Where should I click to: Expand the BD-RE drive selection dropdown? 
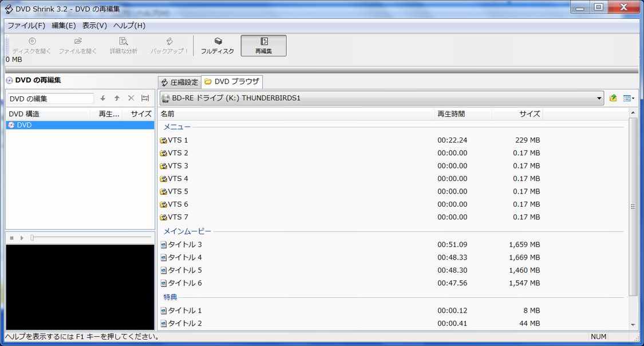tap(599, 98)
